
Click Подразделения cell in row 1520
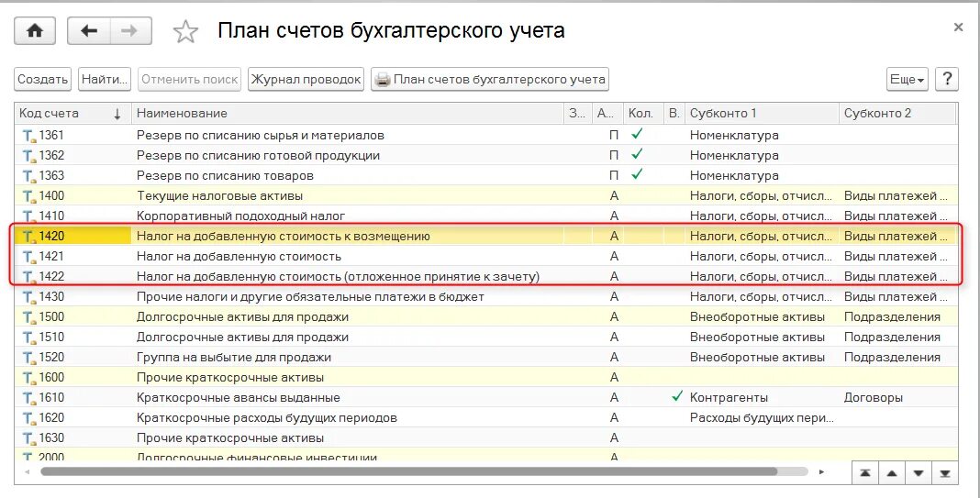click(892, 358)
